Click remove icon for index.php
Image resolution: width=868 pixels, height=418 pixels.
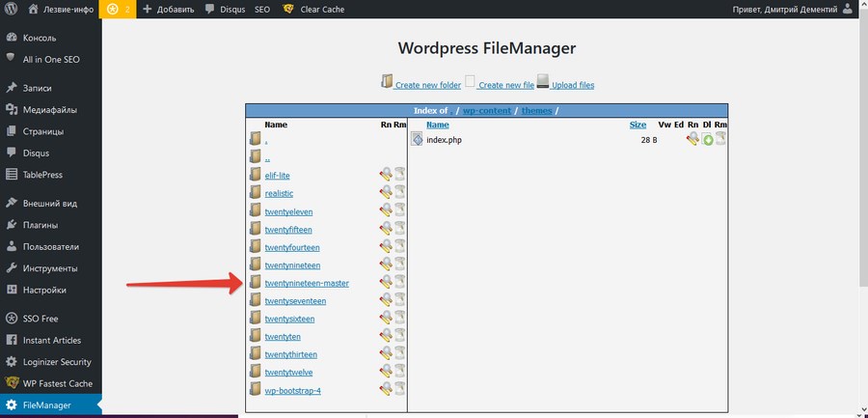coord(720,139)
